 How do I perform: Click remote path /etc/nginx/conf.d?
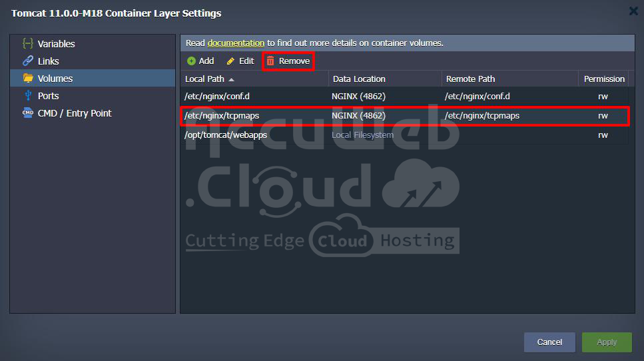pyautogui.click(x=478, y=97)
